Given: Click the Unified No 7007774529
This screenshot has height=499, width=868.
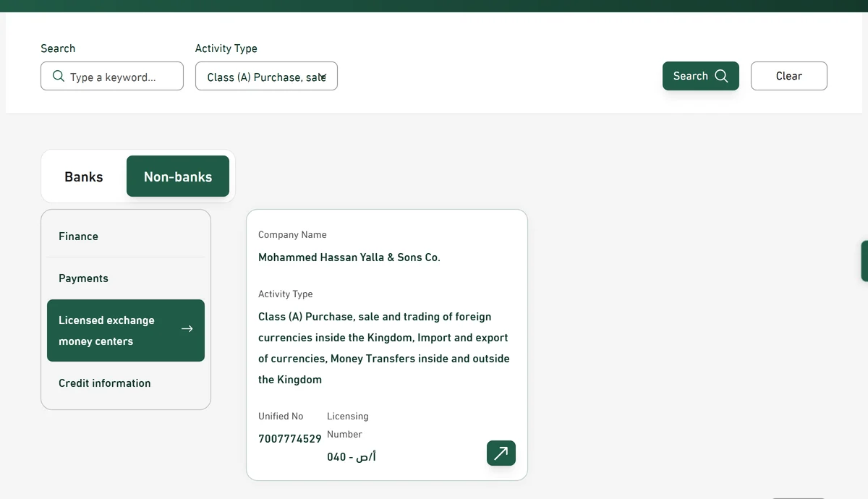Looking at the screenshot, I should 290,439.
